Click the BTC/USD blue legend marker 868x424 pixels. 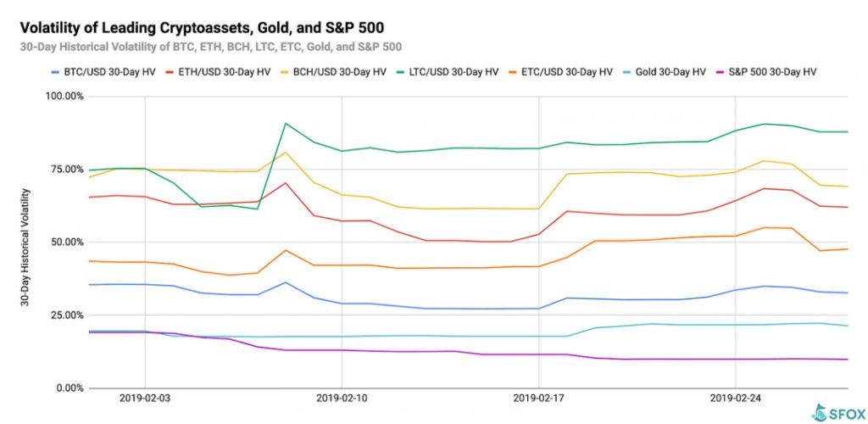click(x=56, y=73)
